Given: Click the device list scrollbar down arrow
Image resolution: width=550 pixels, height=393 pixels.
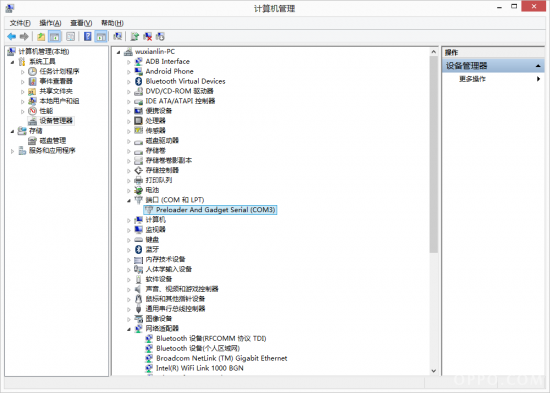Looking at the screenshot, I should [434, 371].
